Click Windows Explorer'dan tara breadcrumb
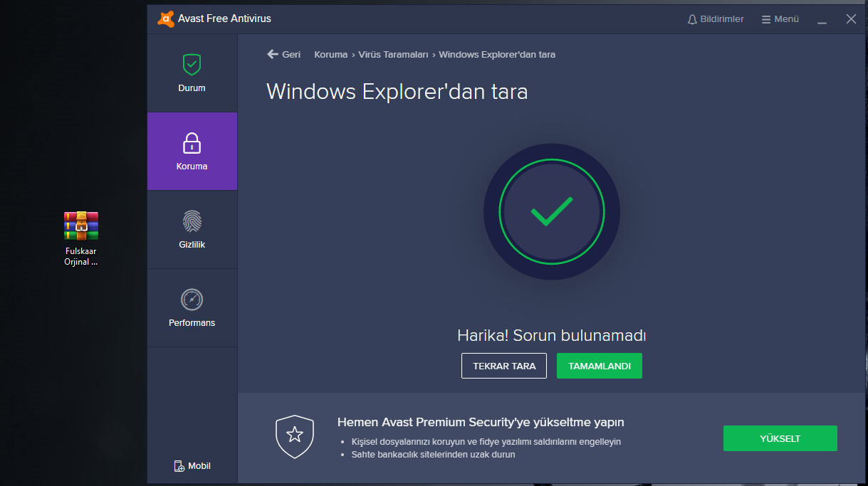This screenshot has height=486, width=868. (x=497, y=54)
